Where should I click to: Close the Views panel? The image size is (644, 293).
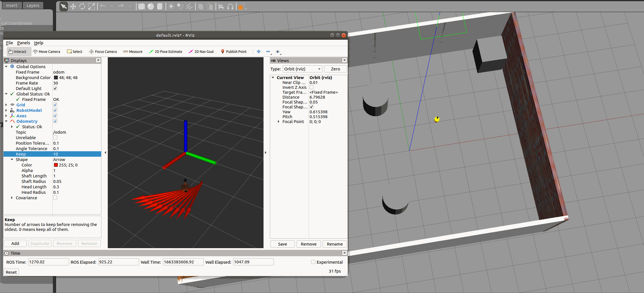[x=344, y=60]
